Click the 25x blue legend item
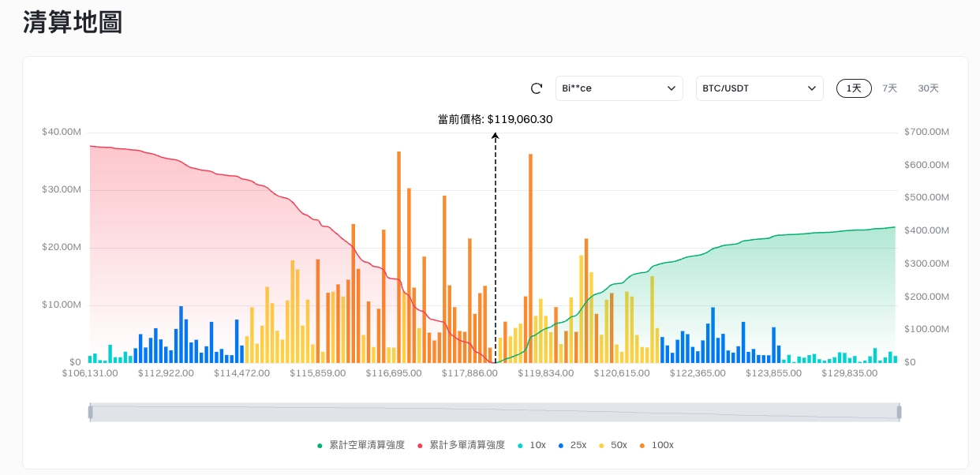Image resolution: width=980 pixels, height=475 pixels. pyautogui.click(x=573, y=445)
